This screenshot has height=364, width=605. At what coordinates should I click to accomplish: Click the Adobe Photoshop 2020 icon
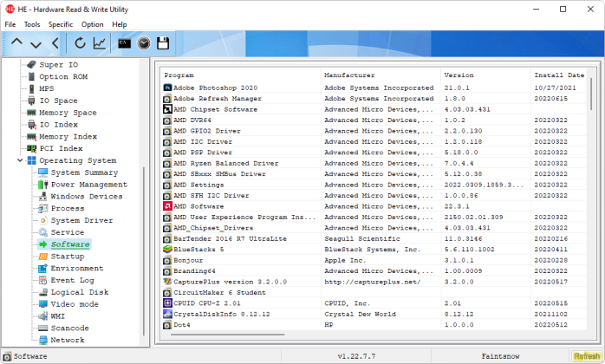(167, 88)
